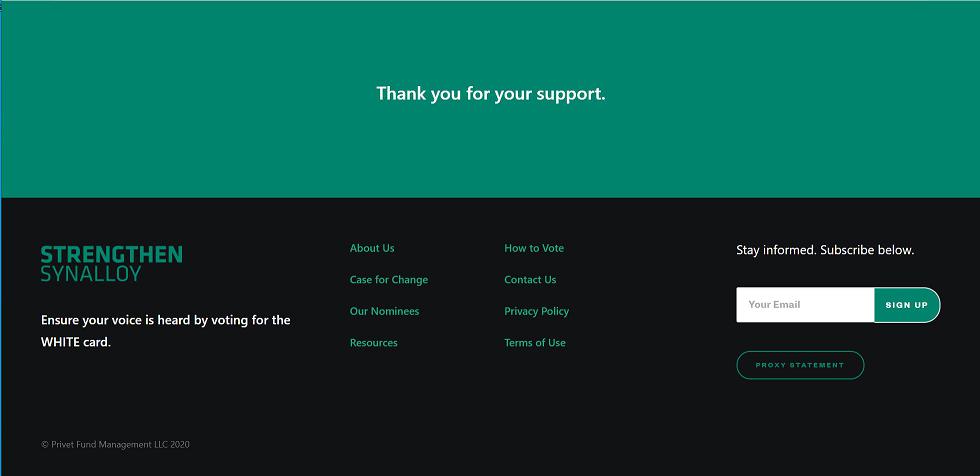Open the Terms of Use

pyautogui.click(x=534, y=343)
